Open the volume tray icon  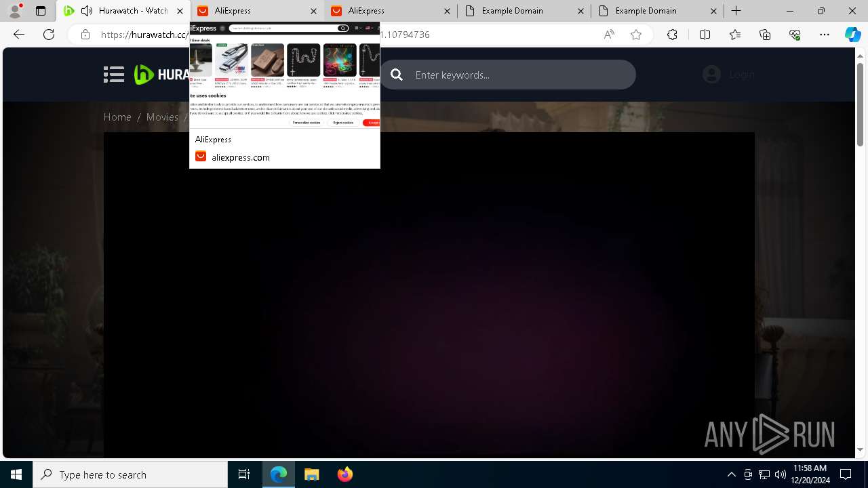780,474
